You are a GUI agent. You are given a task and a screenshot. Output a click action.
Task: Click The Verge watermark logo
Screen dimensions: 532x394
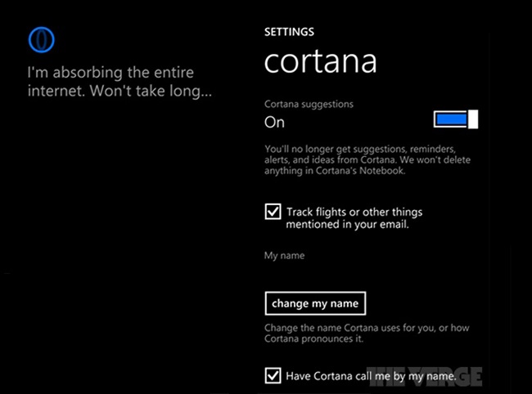[424, 376]
